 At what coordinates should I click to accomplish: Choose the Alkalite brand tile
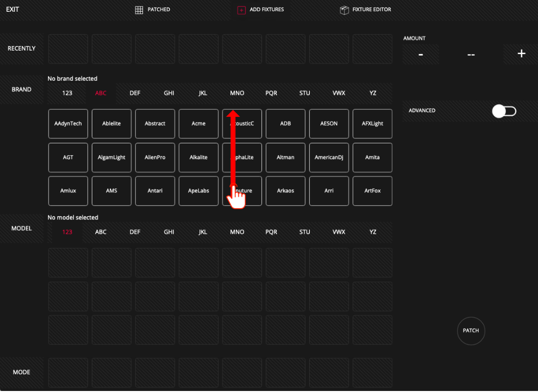click(199, 157)
